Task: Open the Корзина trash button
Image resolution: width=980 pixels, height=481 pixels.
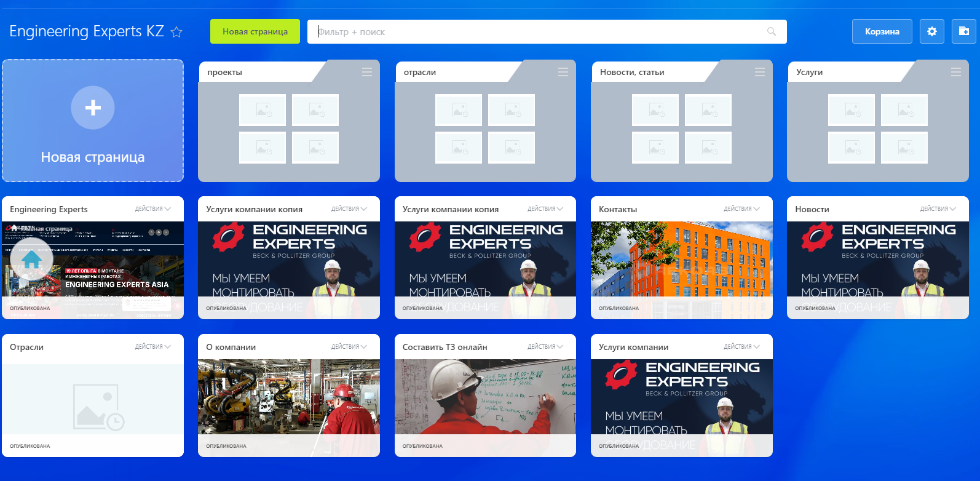Action: tap(882, 31)
